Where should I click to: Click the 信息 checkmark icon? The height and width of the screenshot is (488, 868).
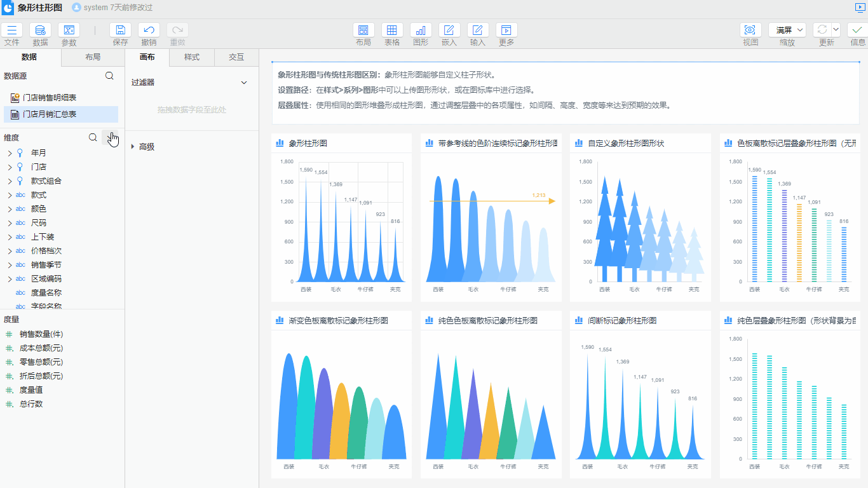(858, 30)
